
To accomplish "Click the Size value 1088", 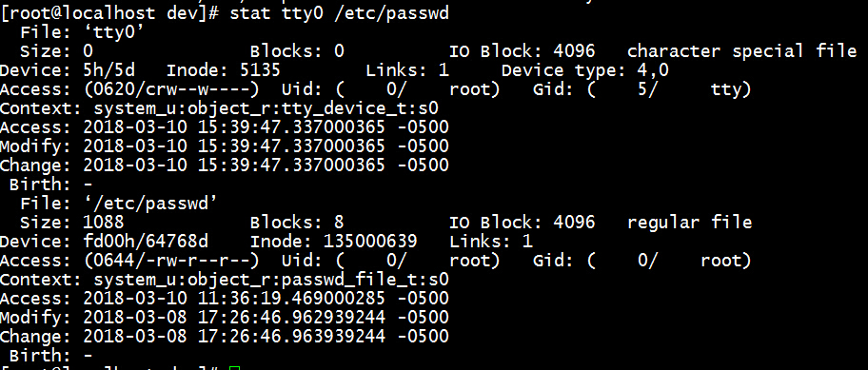I will [104, 223].
